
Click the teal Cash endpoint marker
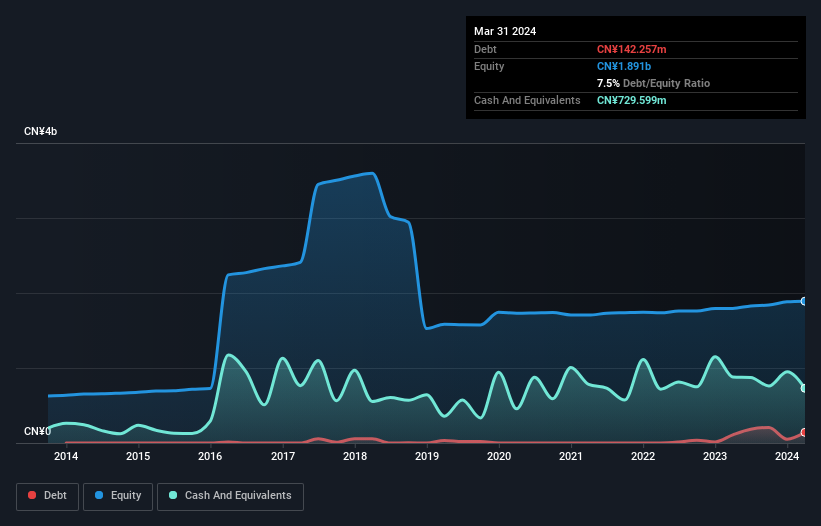coord(804,388)
